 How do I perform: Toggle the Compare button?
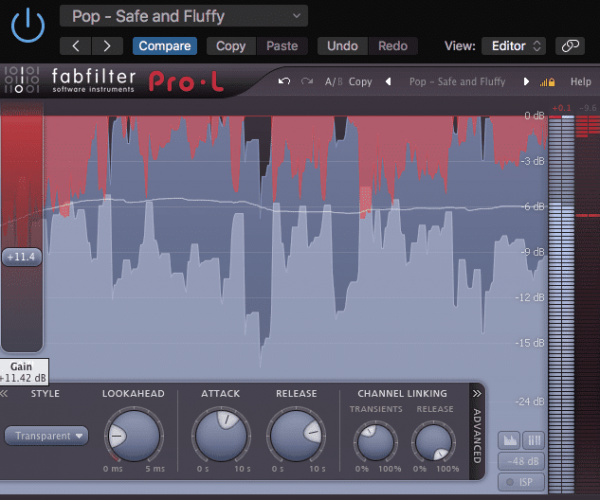[x=165, y=46]
